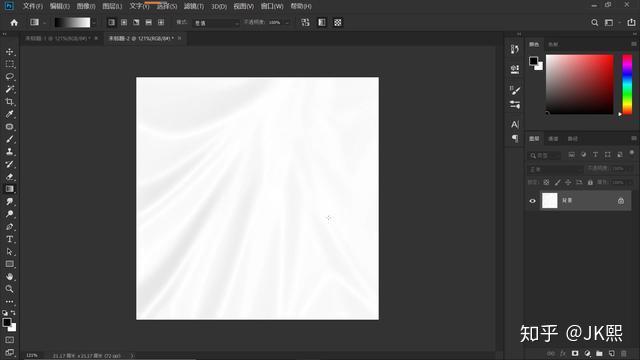Select the Spot Healing Brush tool
This screenshot has height=360, width=640.
[x=9, y=127]
